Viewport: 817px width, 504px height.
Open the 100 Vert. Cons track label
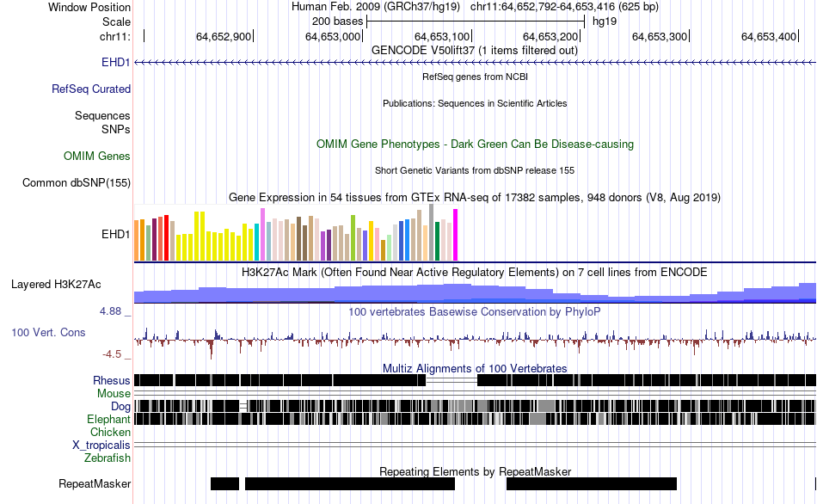tap(48, 333)
